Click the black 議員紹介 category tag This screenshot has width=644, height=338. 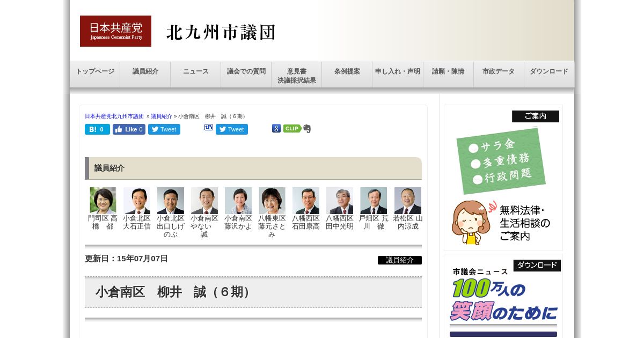(x=400, y=260)
